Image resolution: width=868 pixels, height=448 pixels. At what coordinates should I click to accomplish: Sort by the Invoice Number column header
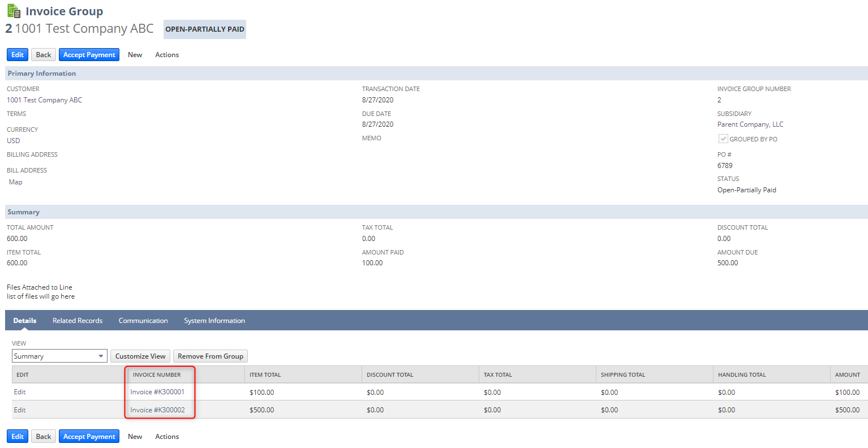(x=157, y=374)
